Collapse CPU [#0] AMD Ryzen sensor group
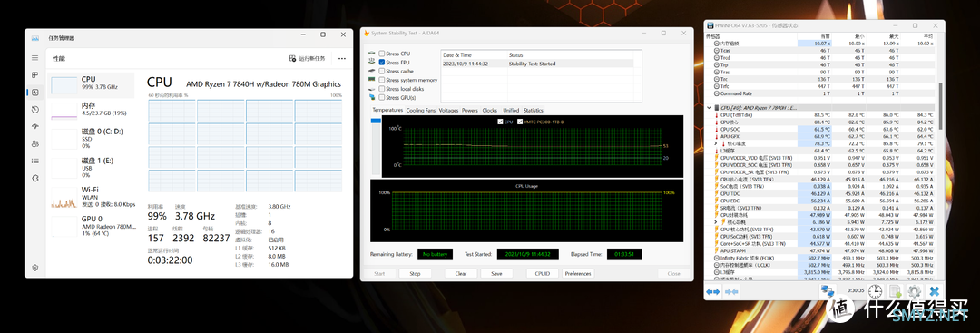980x333 pixels. [709, 107]
